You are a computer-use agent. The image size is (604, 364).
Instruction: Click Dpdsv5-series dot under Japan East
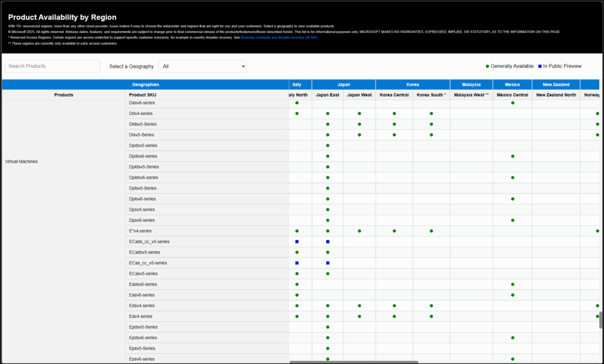tap(328, 146)
